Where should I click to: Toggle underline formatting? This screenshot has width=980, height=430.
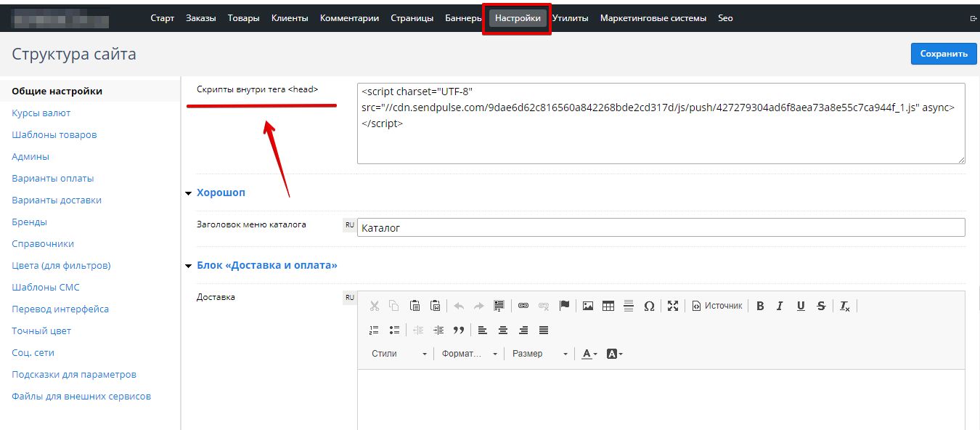801,306
